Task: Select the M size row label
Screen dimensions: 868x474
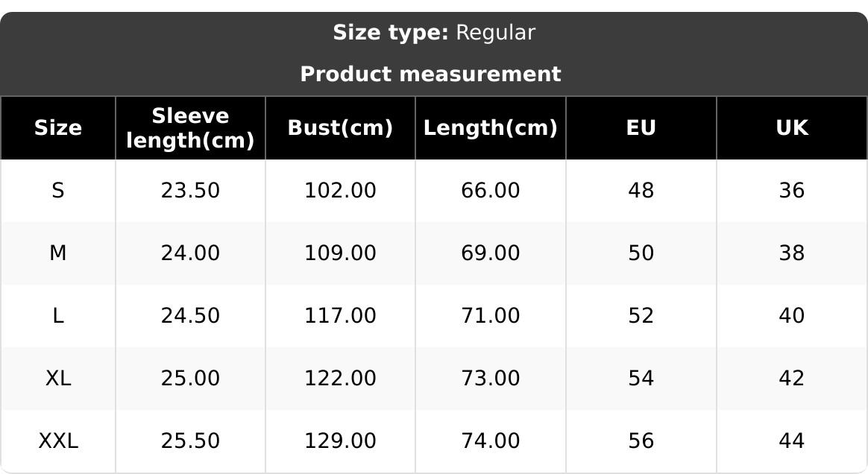Action: pos(58,253)
